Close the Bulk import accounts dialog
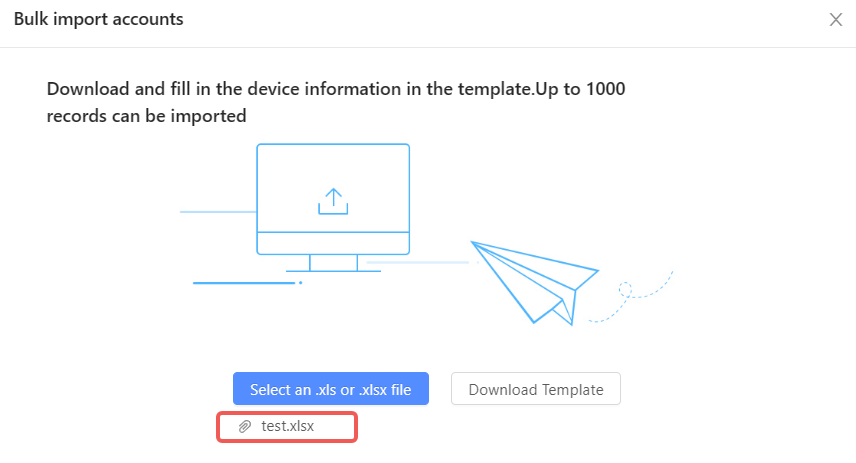Image resolution: width=856 pixels, height=463 pixels. click(x=836, y=20)
